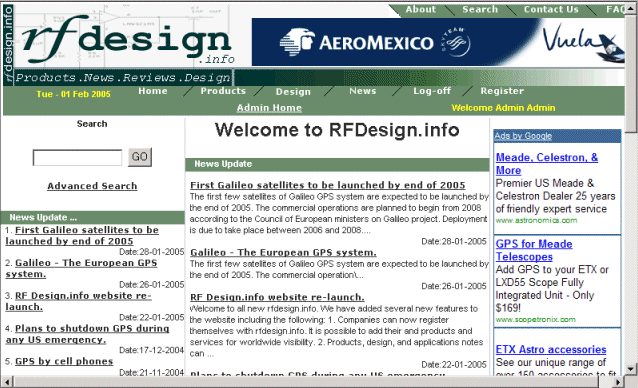This screenshot has width=638, height=388.
Task: Click Date:28-01-2005 in the main article list
Action: click(x=454, y=242)
